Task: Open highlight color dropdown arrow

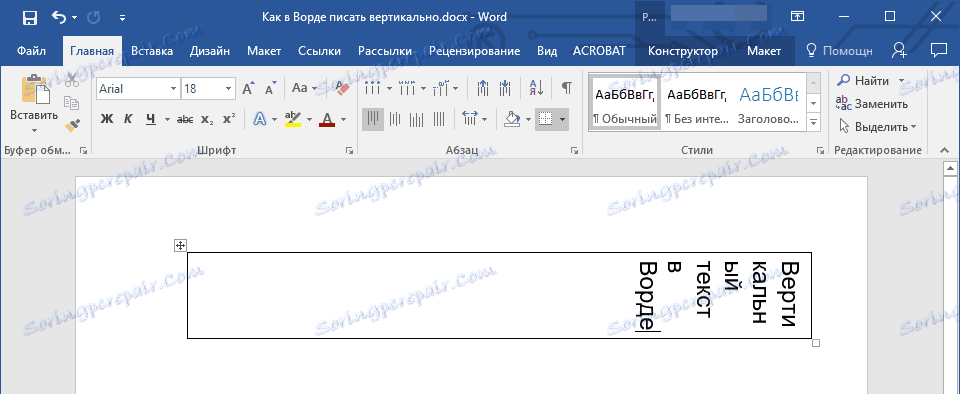Action: tap(309, 119)
